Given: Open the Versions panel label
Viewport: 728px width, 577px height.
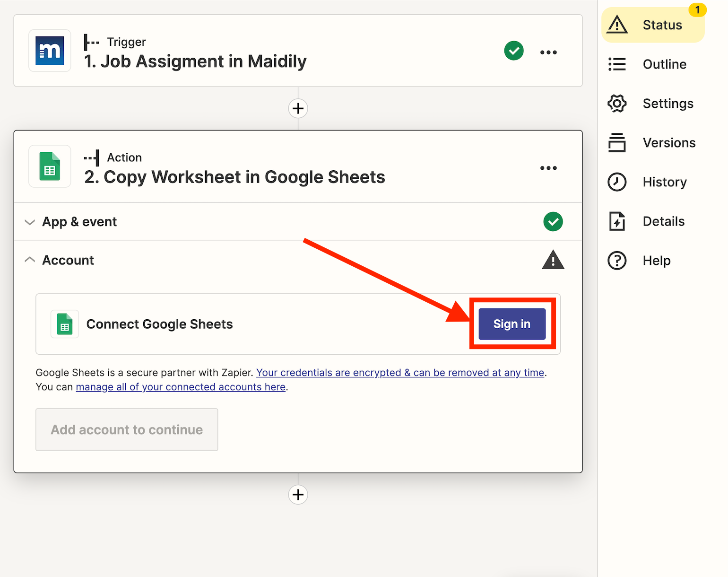Looking at the screenshot, I should pos(669,143).
